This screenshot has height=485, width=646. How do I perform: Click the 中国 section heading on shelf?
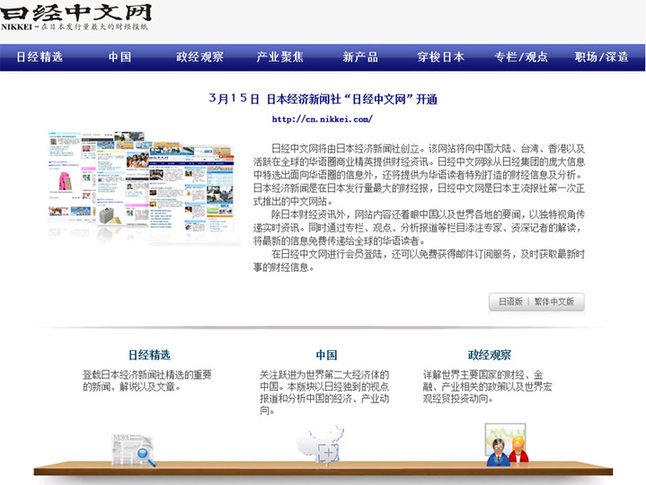click(327, 355)
